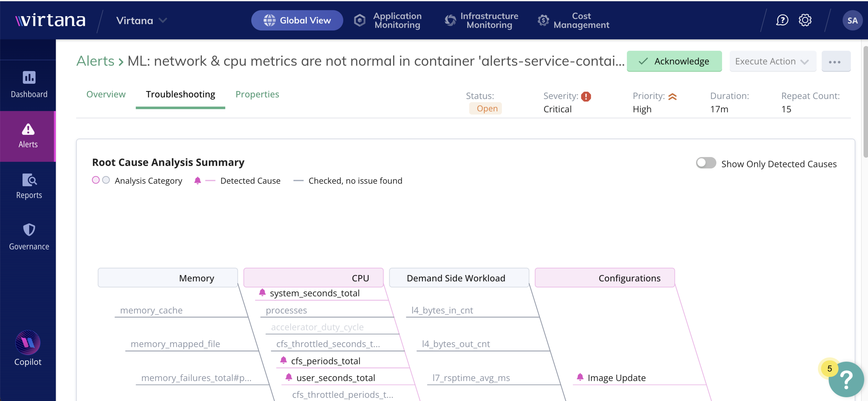
Task: Click the cfs_periods_total detected cause
Action: pyautogui.click(x=326, y=361)
